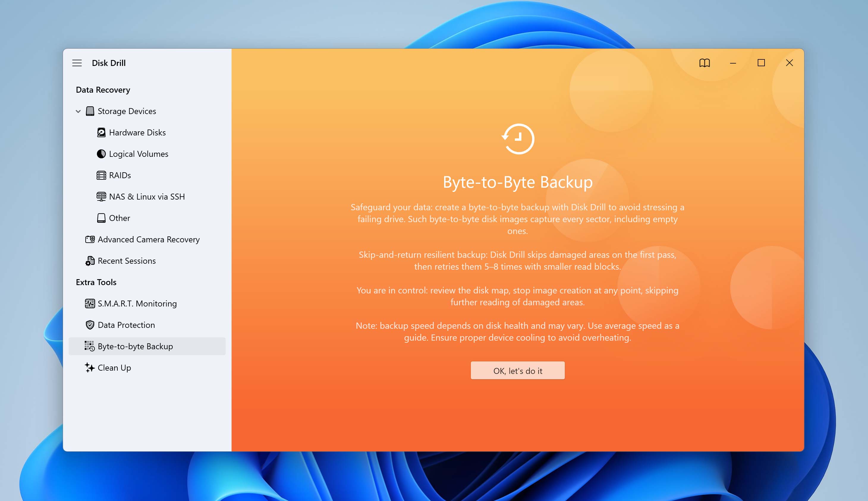The width and height of the screenshot is (868, 501).
Task: Click the Disk Drill title label
Action: pos(108,63)
